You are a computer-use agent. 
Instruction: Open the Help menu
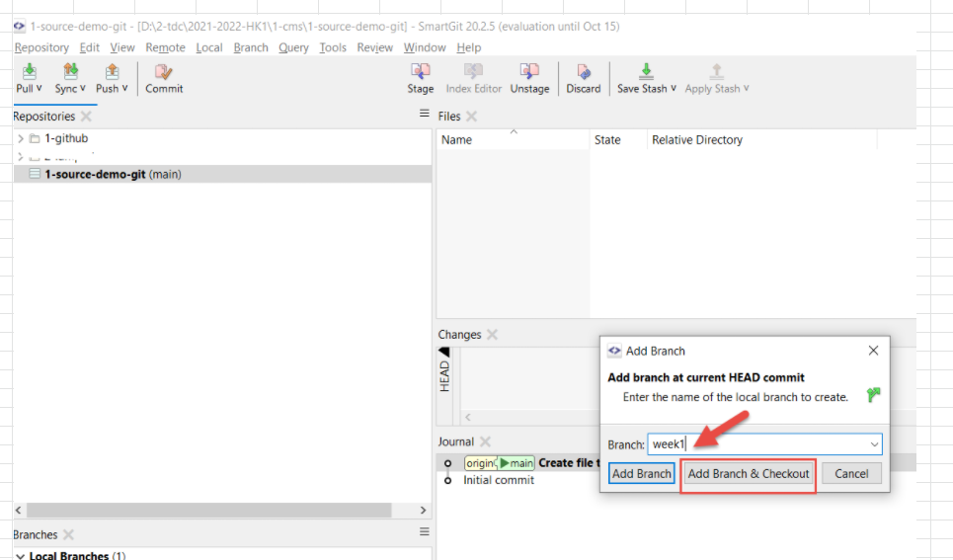(468, 47)
